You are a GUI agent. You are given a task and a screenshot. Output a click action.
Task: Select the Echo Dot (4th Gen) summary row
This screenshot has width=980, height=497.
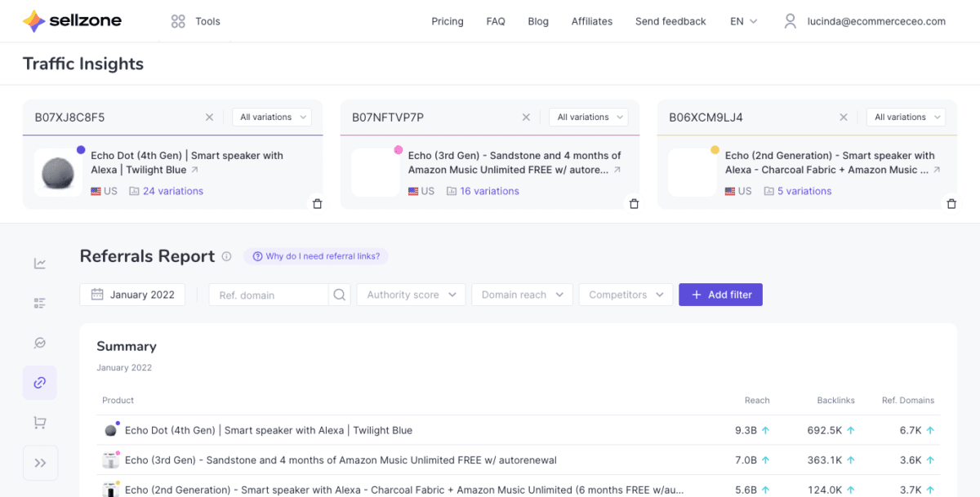519,430
